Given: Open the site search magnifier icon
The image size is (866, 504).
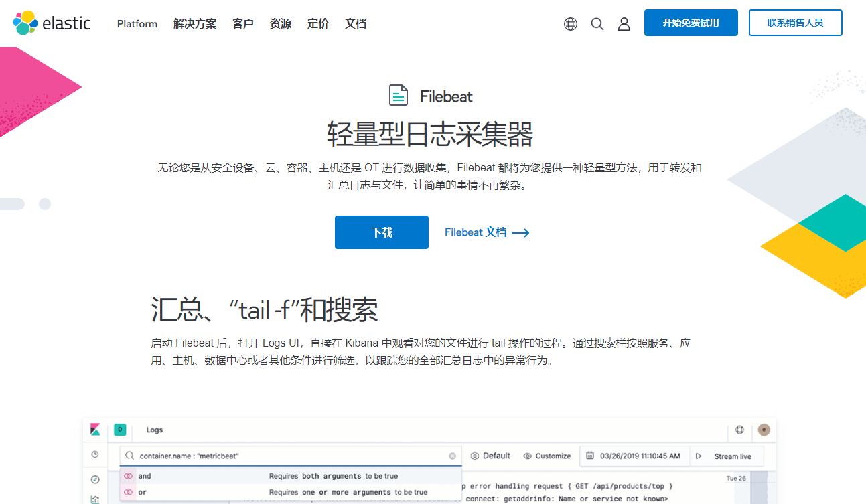Looking at the screenshot, I should click(597, 24).
